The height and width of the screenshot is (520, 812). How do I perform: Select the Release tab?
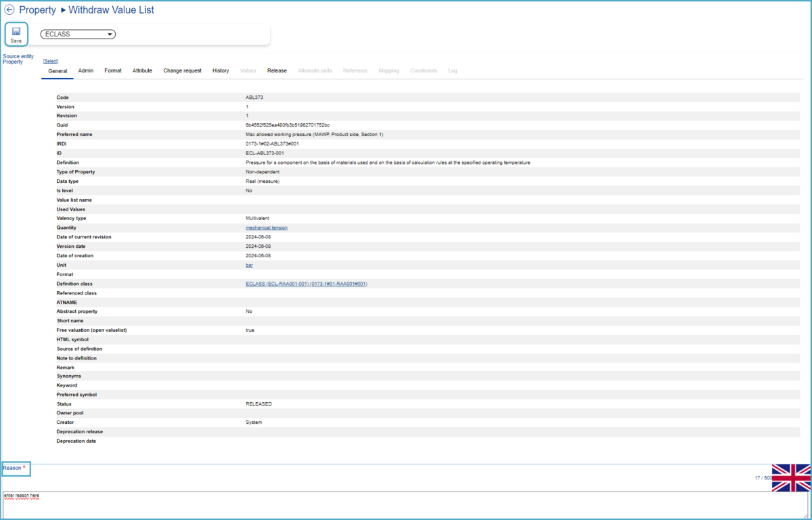click(277, 70)
